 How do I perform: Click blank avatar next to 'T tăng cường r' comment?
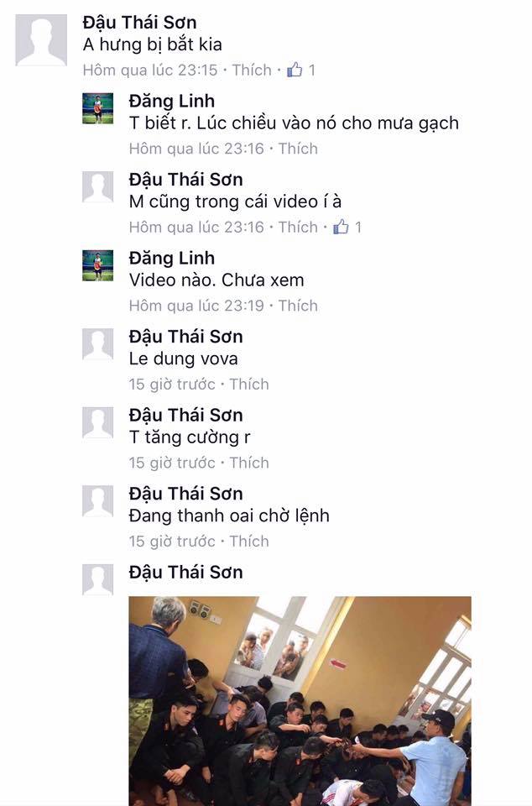coord(97,422)
